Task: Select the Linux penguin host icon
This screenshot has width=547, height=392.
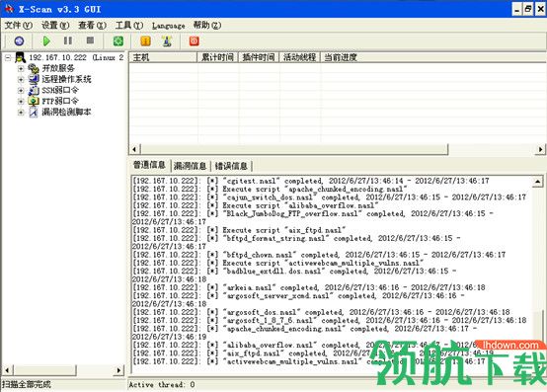Action: point(21,57)
